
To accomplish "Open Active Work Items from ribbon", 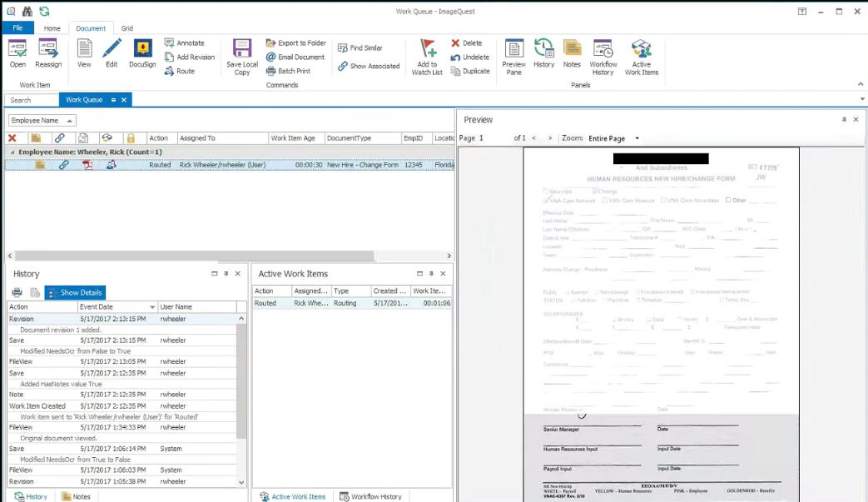I will click(642, 57).
